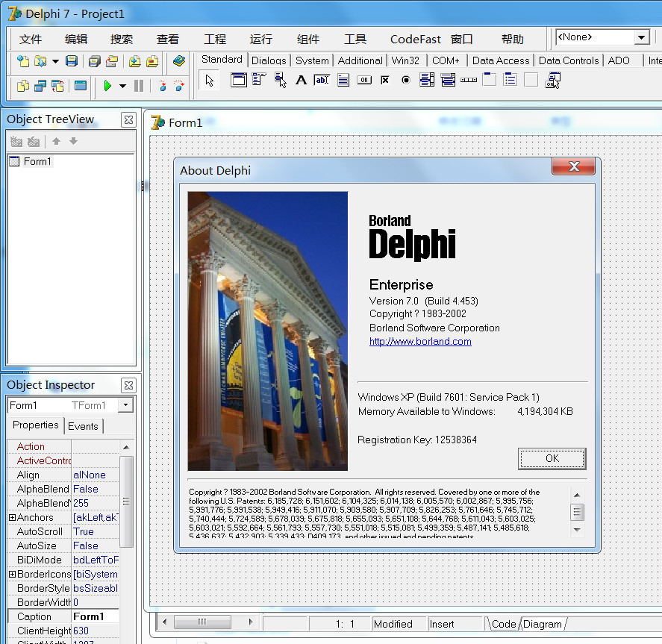The width and height of the screenshot is (662, 644).
Task: Open the dropdown arrow beside Run button
Action: coord(122,86)
